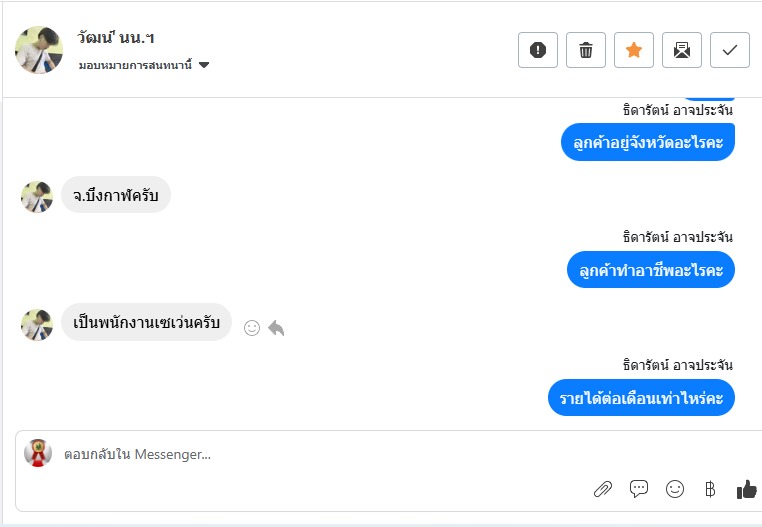This screenshot has width=762, height=527.
Task: Open saved replies speech bubble icon
Action: coord(639,489)
